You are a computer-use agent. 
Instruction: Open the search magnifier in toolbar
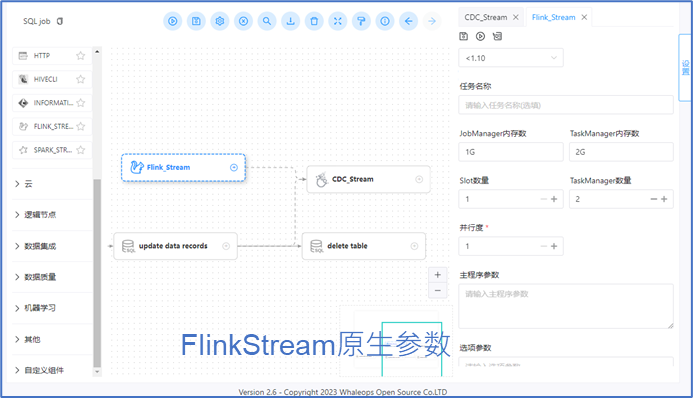[x=267, y=21]
